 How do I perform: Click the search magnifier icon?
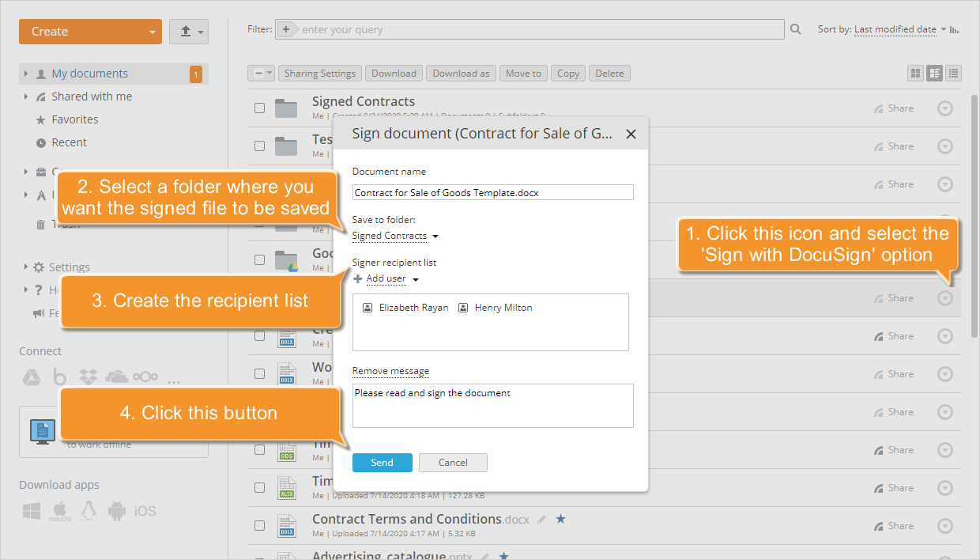(x=795, y=28)
